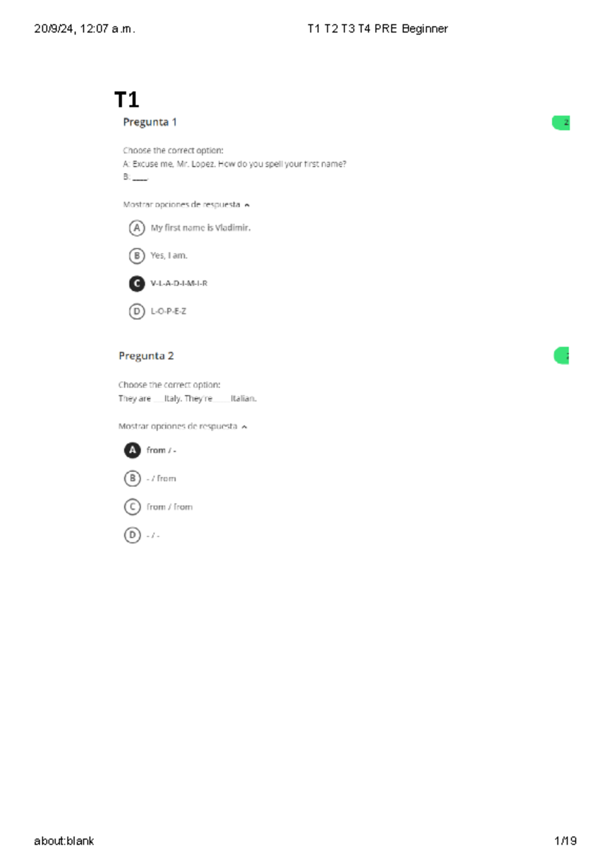Click the Pregunta 2 heading

[x=146, y=356]
